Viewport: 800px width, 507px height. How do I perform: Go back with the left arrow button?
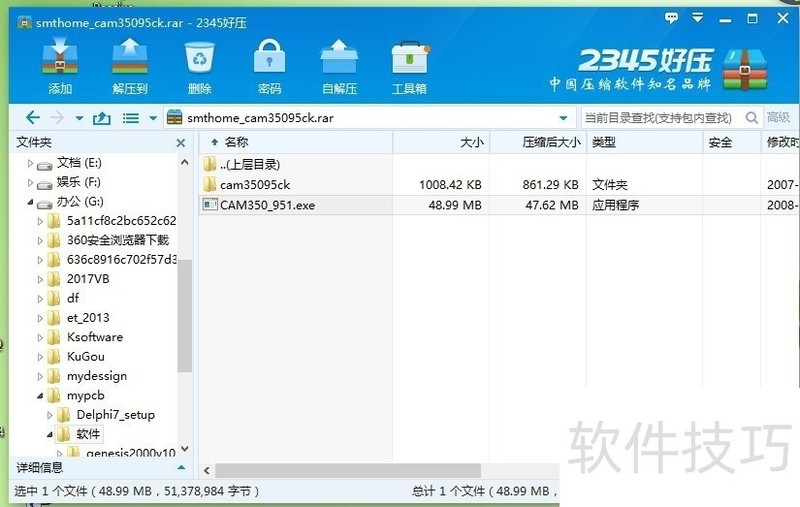tap(33, 118)
